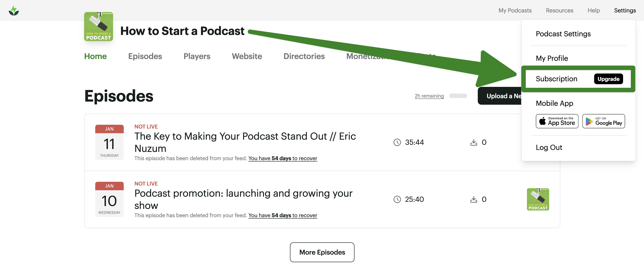
Task: Select Log Out from the dropdown
Action: [549, 147]
